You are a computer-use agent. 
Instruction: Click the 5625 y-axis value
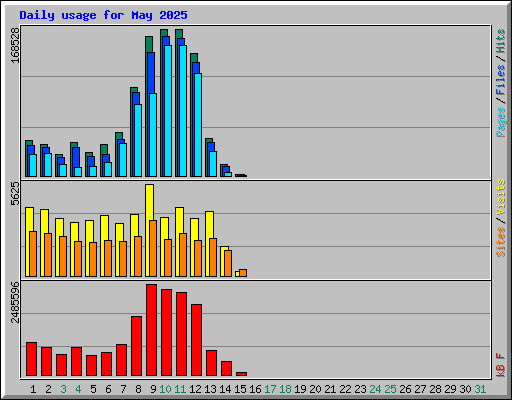[15, 194]
